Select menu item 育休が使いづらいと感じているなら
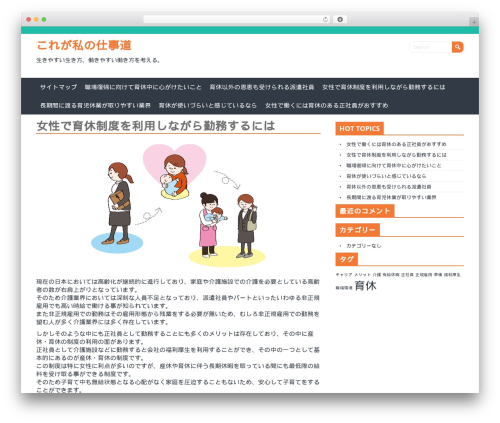Viewport: 500px width, 423px height. click(x=208, y=105)
